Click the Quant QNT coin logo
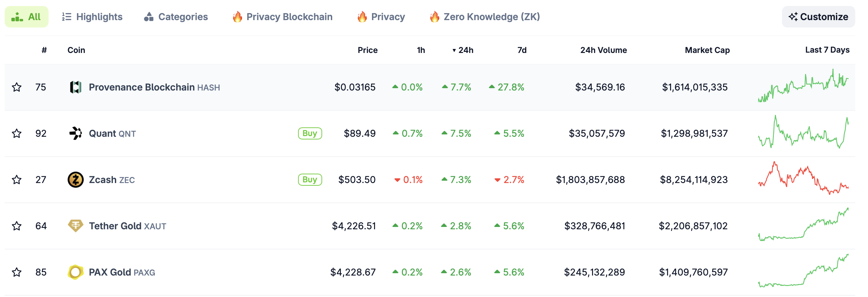 tap(75, 133)
